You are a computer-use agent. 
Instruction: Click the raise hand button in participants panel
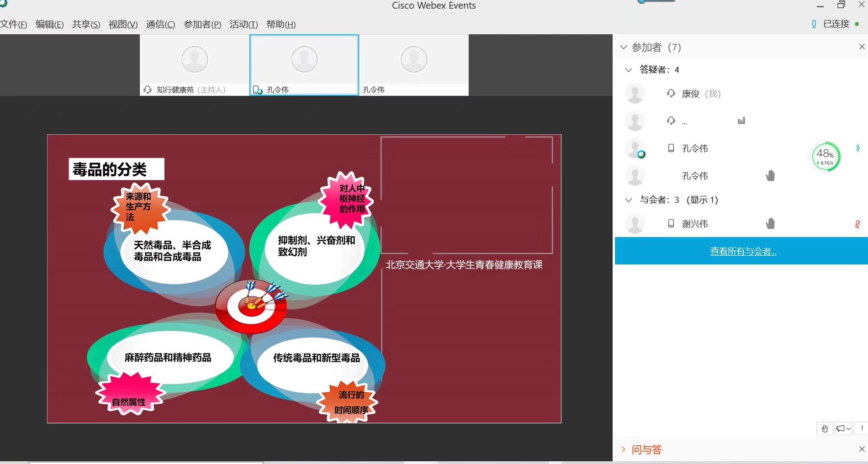[825, 428]
